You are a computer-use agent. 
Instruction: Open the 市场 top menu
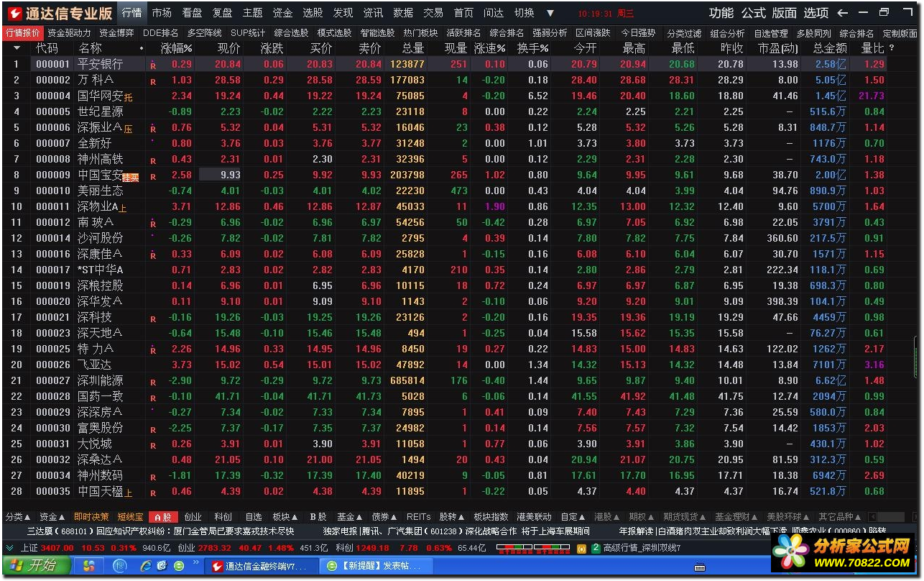[x=162, y=13]
